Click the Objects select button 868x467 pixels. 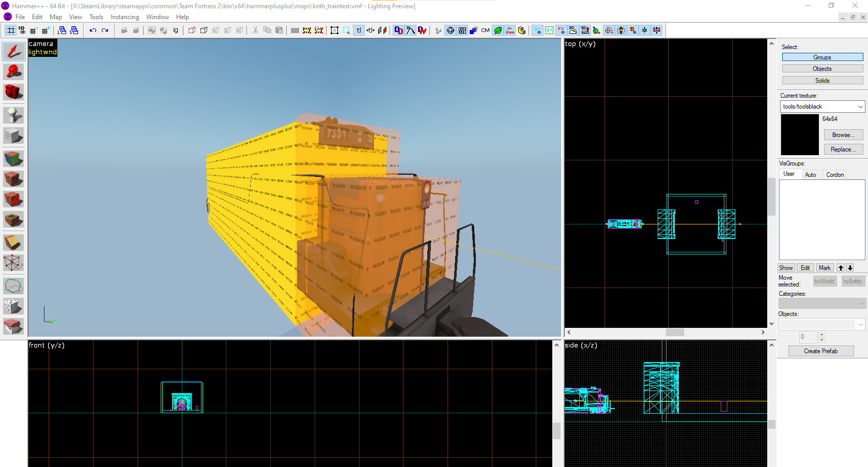823,69
